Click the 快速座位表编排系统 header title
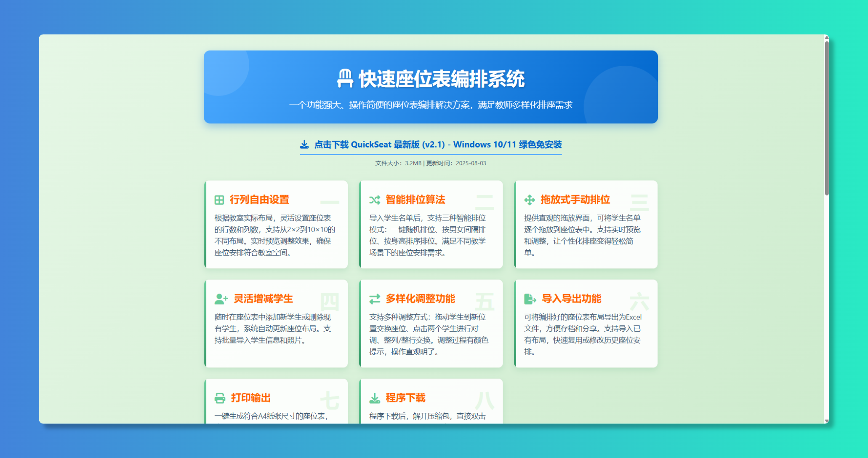The image size is (868, 458). (x=441, y=79)
